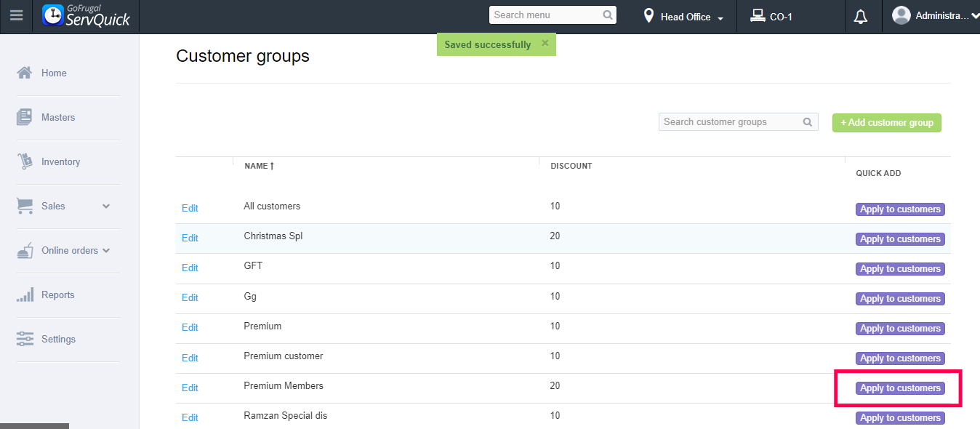Open the hamburger menu icon

[16, 16]
